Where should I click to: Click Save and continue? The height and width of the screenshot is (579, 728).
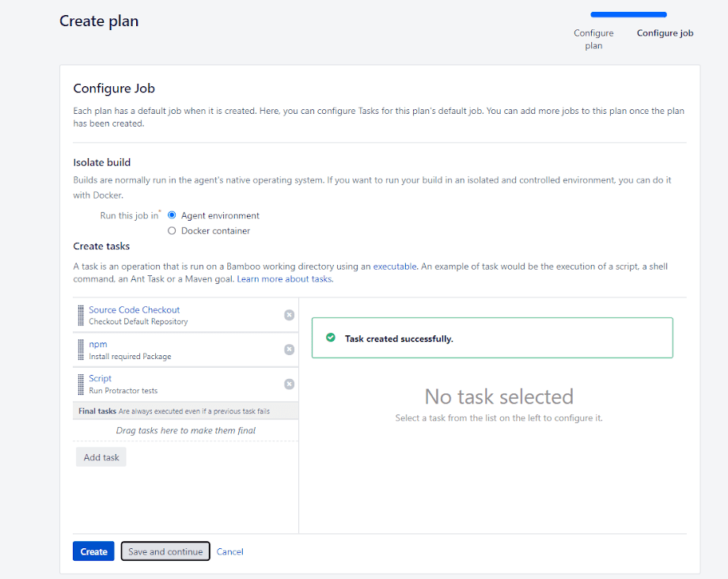click(x=165, y=551)
